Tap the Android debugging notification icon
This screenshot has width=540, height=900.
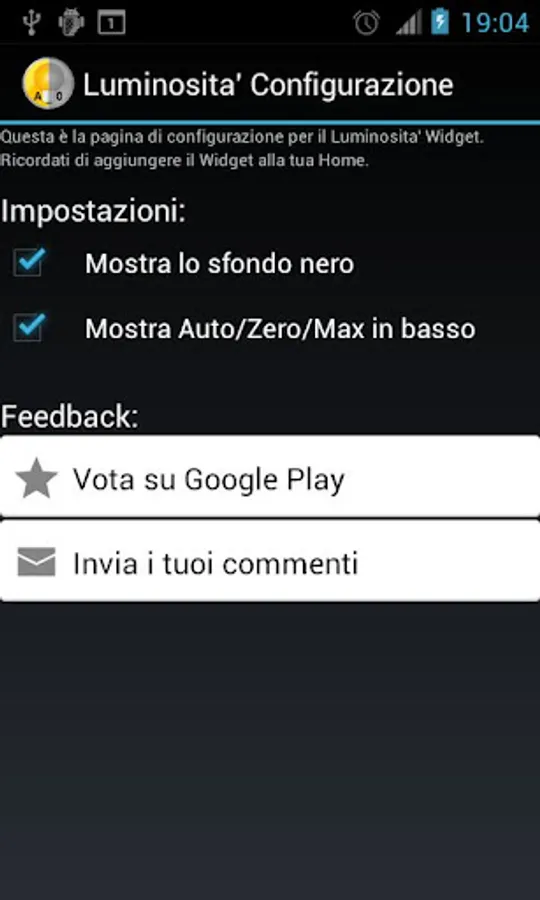tap(71, 22)
